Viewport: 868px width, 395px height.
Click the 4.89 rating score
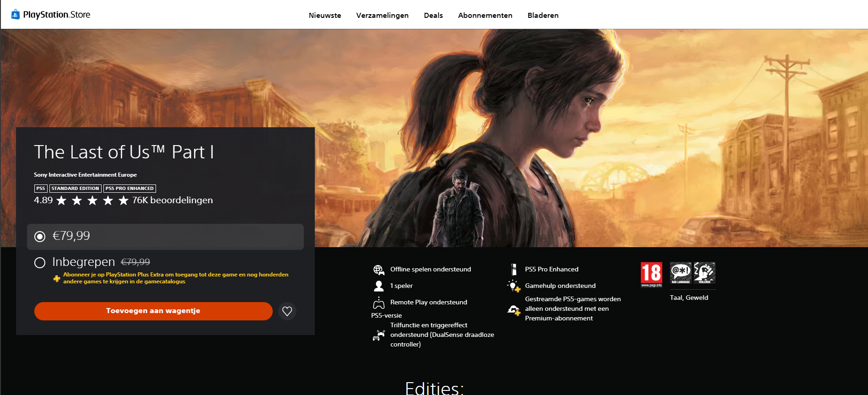43,200
